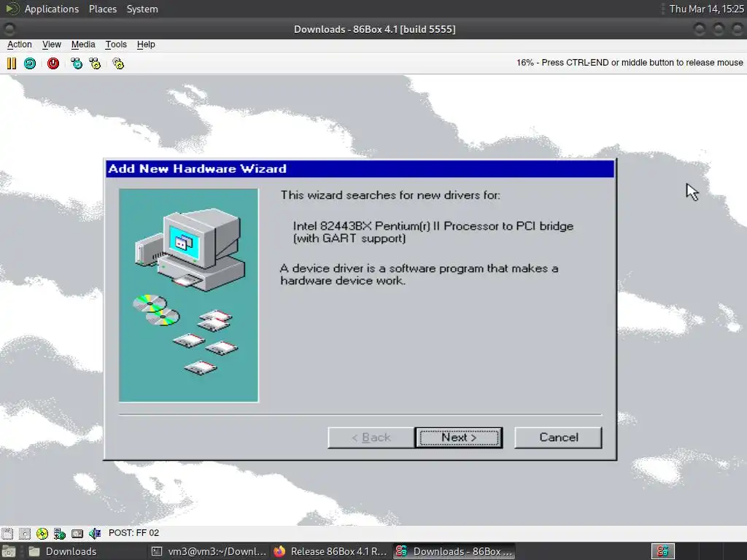
Task: Click Next in the Add New Hardware Wizard
Action: tap(459, 437)
